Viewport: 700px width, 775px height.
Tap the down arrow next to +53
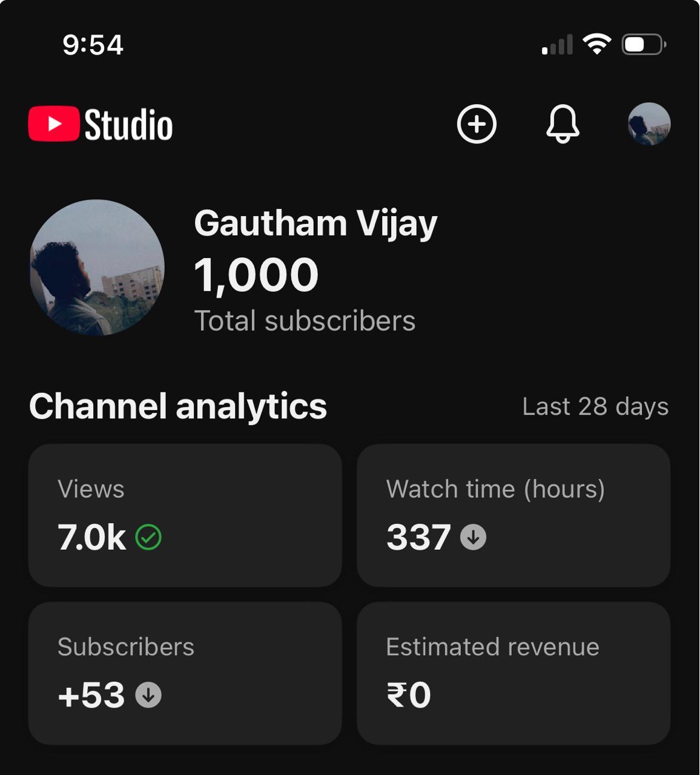click(148, 695)
